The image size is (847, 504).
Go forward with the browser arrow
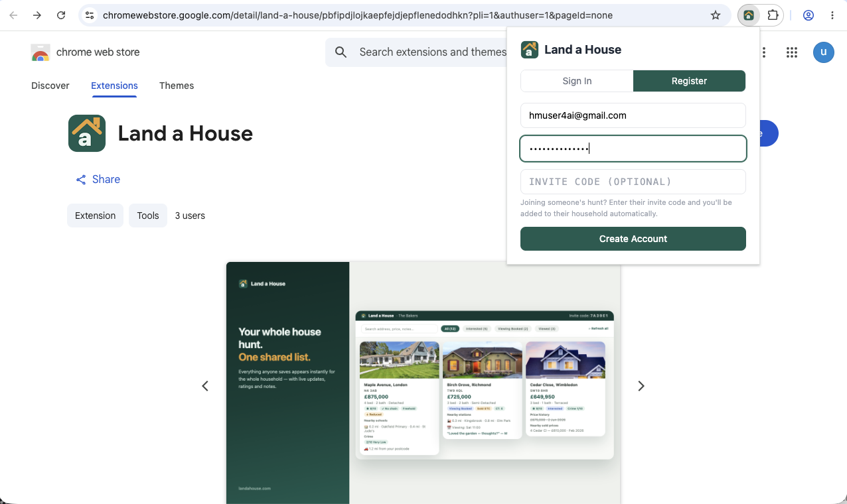coord(37,15)
